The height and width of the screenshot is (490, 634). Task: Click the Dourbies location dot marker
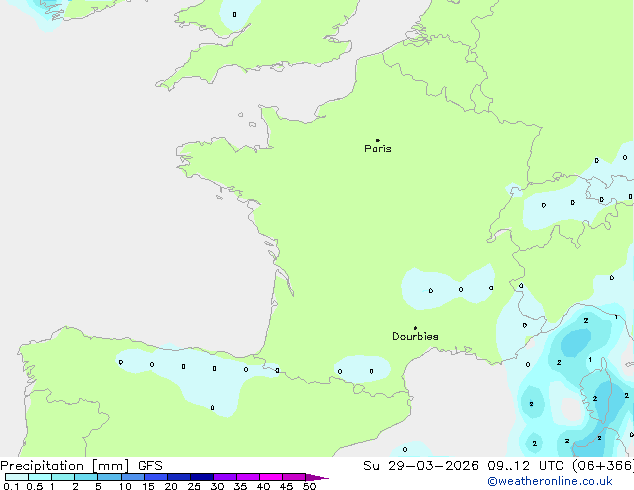click(415, 328)
